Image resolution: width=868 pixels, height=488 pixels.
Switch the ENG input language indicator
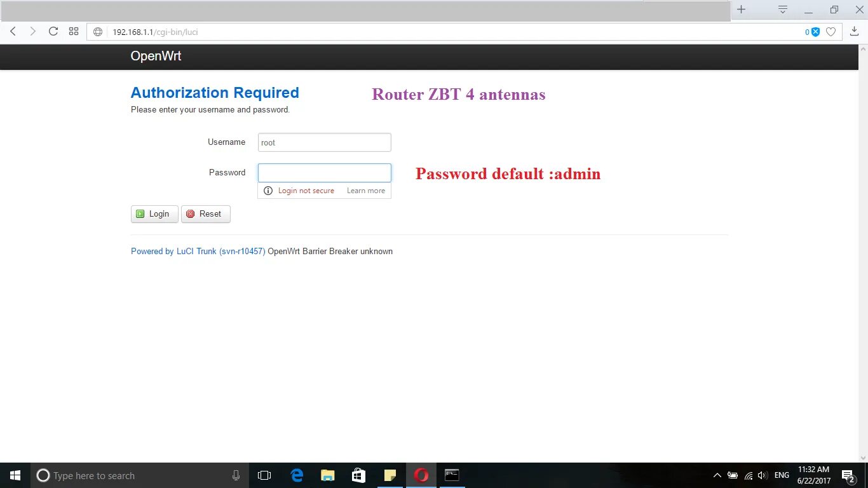[x=782, y=475]
